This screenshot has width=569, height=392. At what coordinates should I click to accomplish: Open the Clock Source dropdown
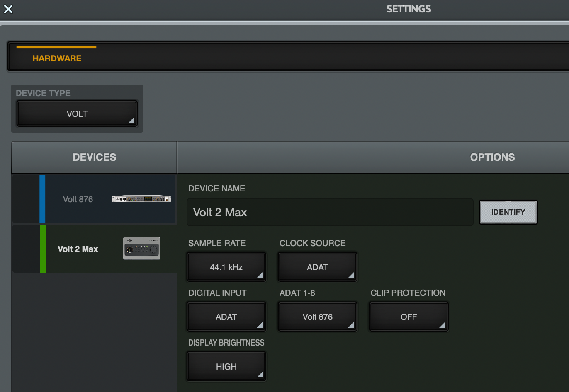[x=318, y=267]
